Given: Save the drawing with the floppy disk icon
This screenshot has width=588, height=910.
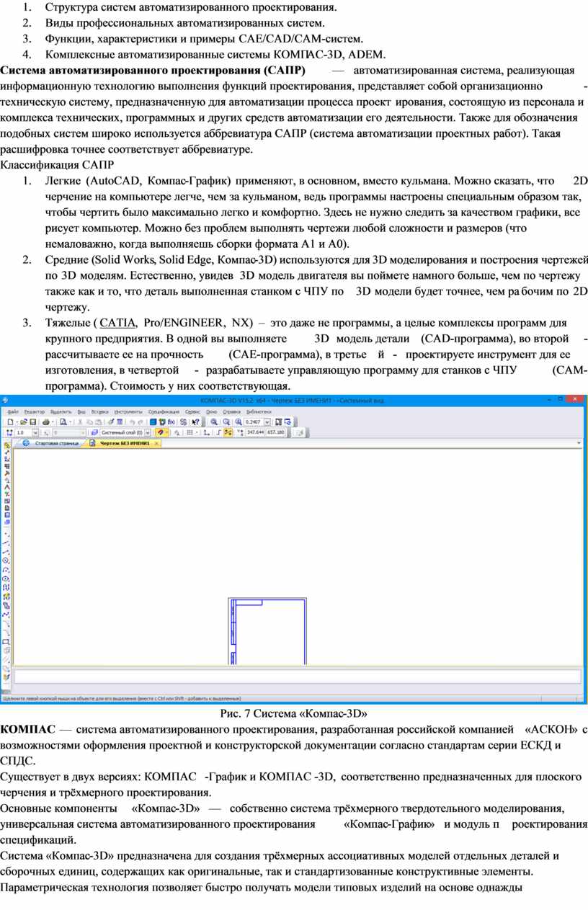Looking at the screenshot, I should (32, 421).
